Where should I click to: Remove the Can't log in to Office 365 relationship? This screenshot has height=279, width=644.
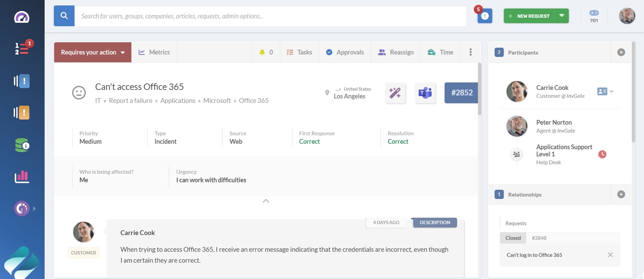click(610, 255)
